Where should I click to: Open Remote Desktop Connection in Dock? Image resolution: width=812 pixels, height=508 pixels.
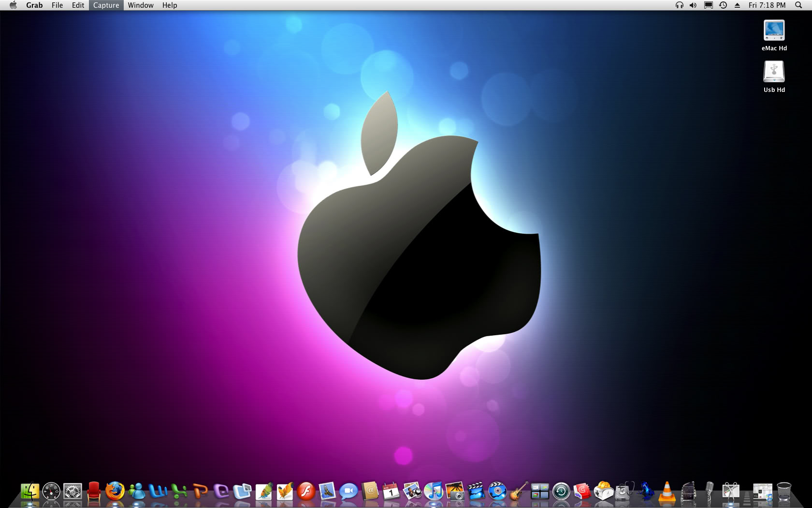tap(243, 492)
